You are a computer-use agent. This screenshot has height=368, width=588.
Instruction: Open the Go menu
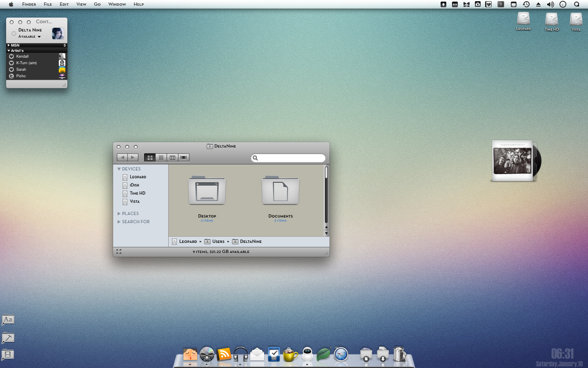pyautogui.click(x=97, y=4)
